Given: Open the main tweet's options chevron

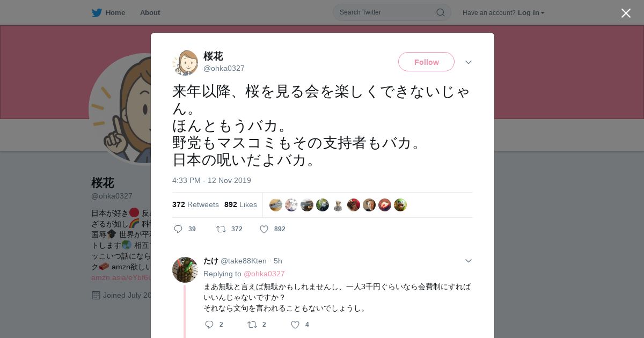Looking at the screenshot, I should click(469, 62).
